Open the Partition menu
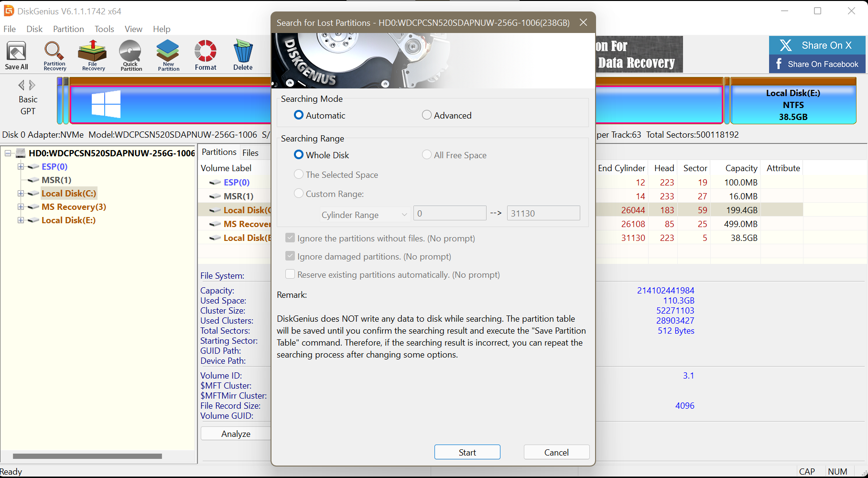 tap(68, 29)
